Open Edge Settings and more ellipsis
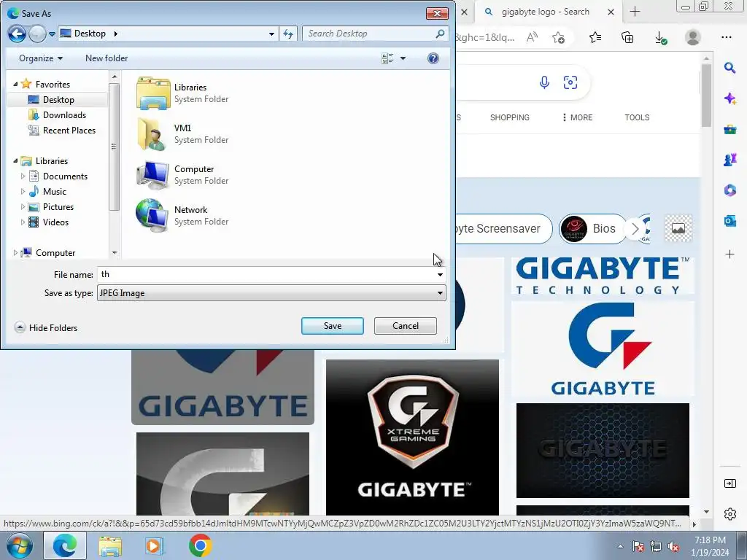Screen dimensions: 747x560 pos(726,37)
